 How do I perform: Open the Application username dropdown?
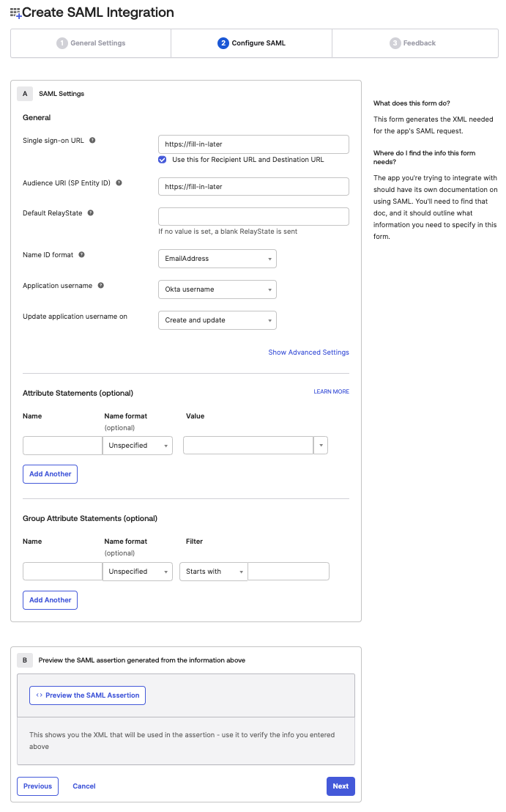[217, 289]
